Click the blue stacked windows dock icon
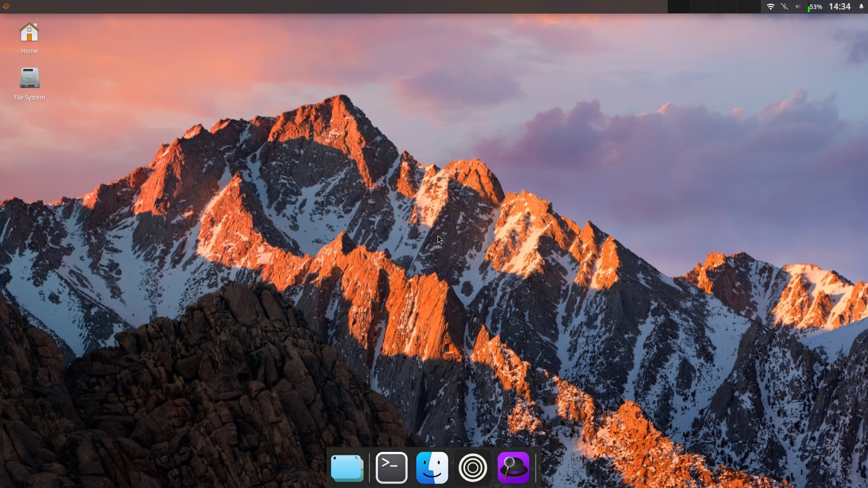Viewport: 868px width, 488px height. pyautogui.click(x=347, y=468)
